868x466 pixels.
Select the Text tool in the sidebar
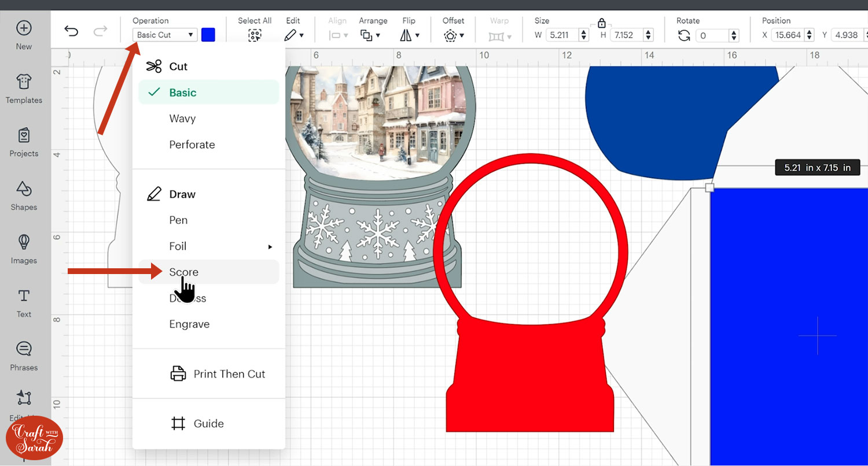(x=24, y=302)
